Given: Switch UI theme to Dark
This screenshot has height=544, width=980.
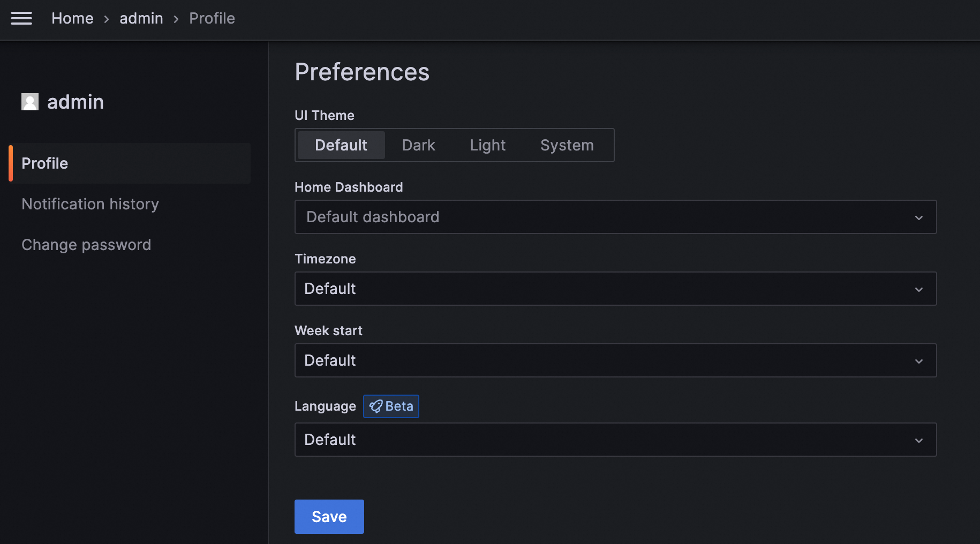Looking at the screenshot, I should point(418,145).
